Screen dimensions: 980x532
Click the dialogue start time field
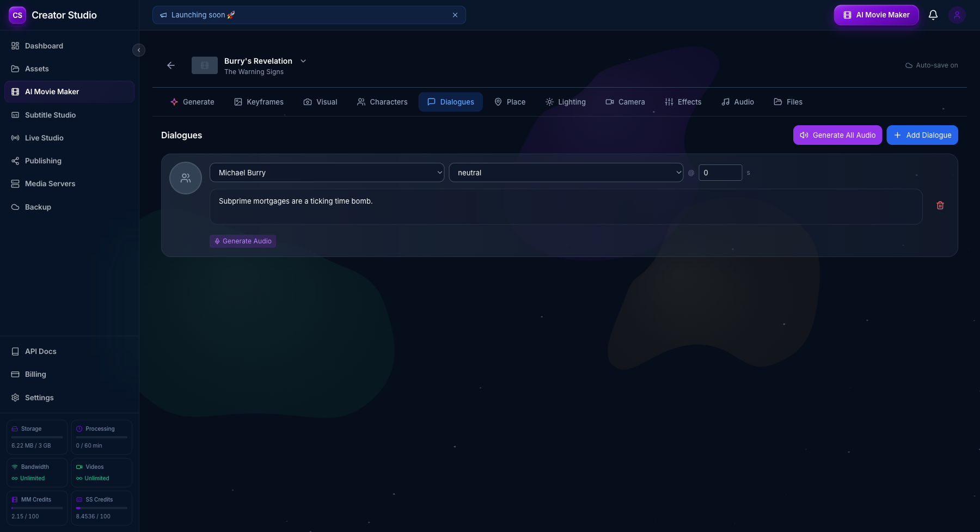pos(720,173)
